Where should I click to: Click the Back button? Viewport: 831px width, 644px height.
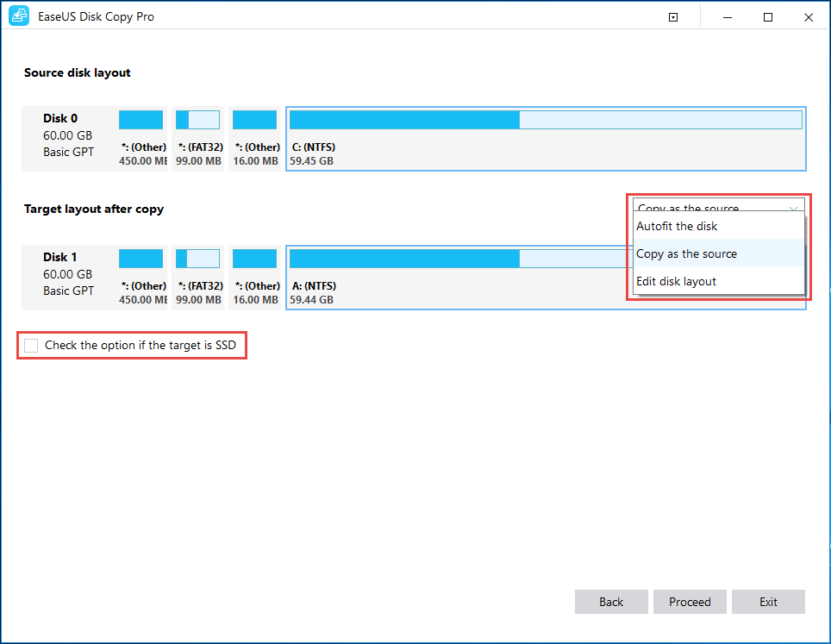[x=611, y=602]
